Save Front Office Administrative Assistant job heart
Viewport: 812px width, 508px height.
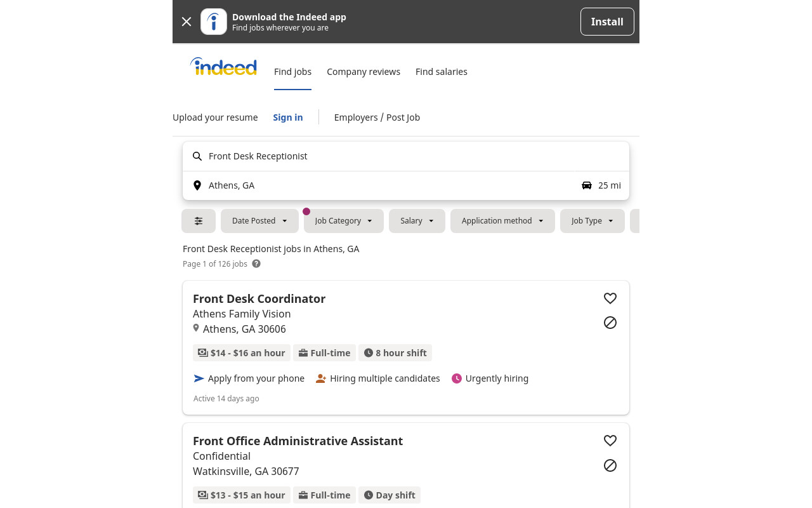(x=610, y=441)
